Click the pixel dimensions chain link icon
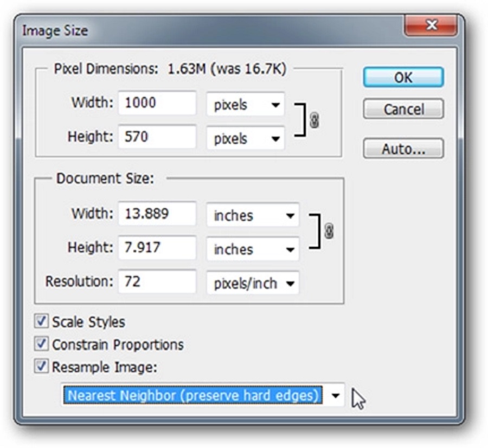 313,121
